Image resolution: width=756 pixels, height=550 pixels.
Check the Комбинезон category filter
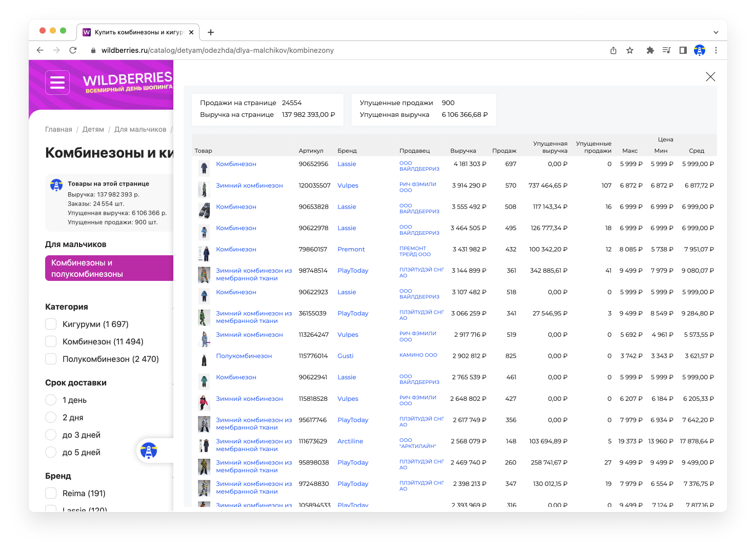pos(51,341)
